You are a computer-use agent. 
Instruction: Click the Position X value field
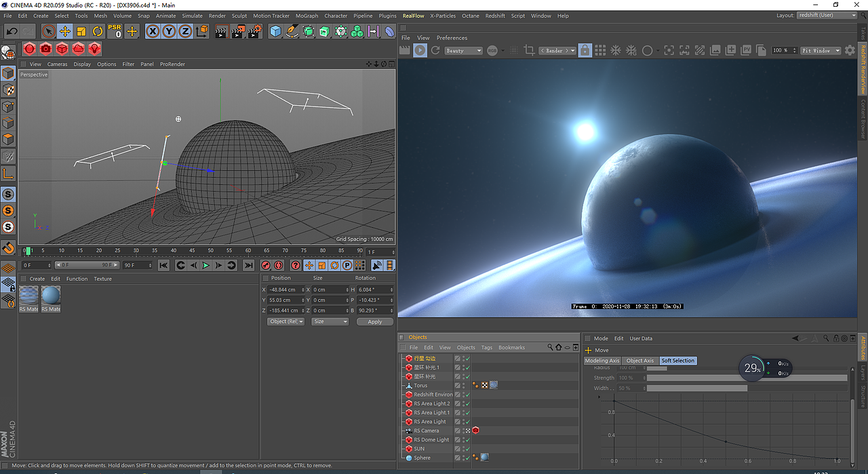(x=285, y=290)
